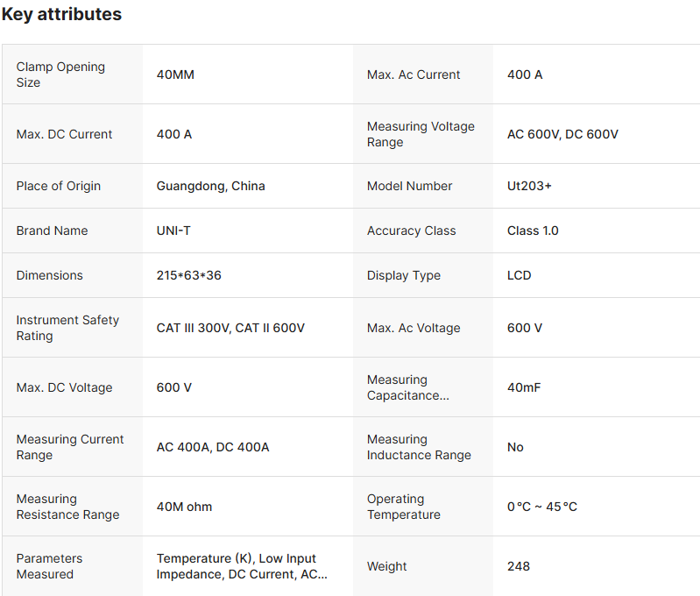Click the 40mF capacitance value
The width and height of the screenshot is (700, 596).
[x=524, y=387]
